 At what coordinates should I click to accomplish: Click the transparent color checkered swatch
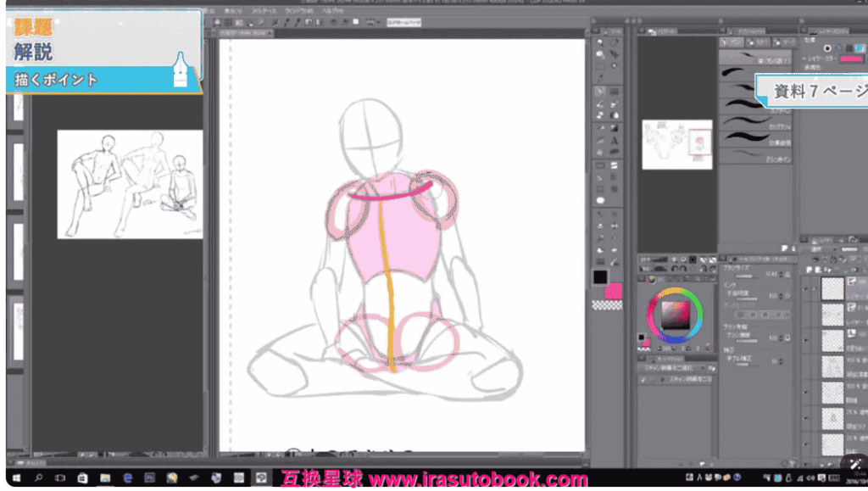606,304
